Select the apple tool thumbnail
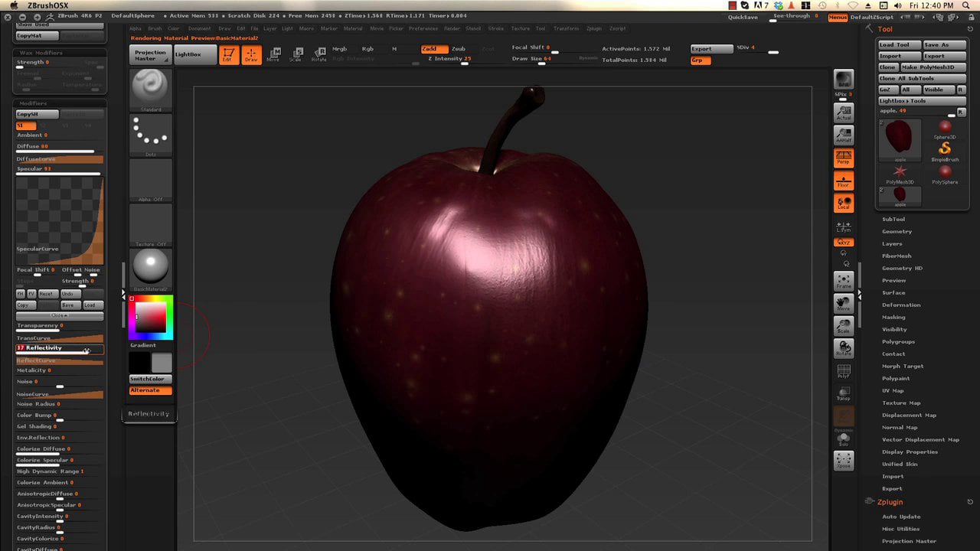Image resolution: width=980 pixels, height=551 pixels. point(900,139)
